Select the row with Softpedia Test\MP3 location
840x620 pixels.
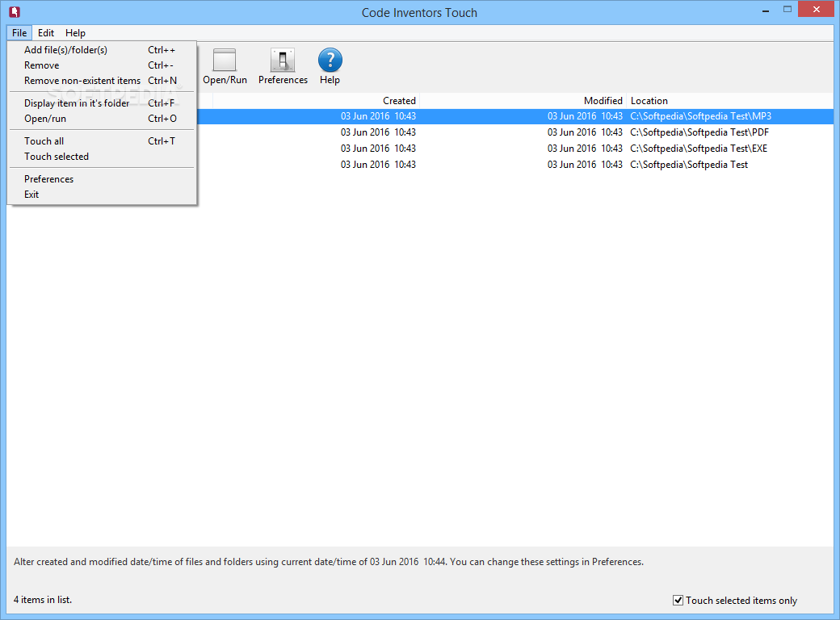click(514, 116)
